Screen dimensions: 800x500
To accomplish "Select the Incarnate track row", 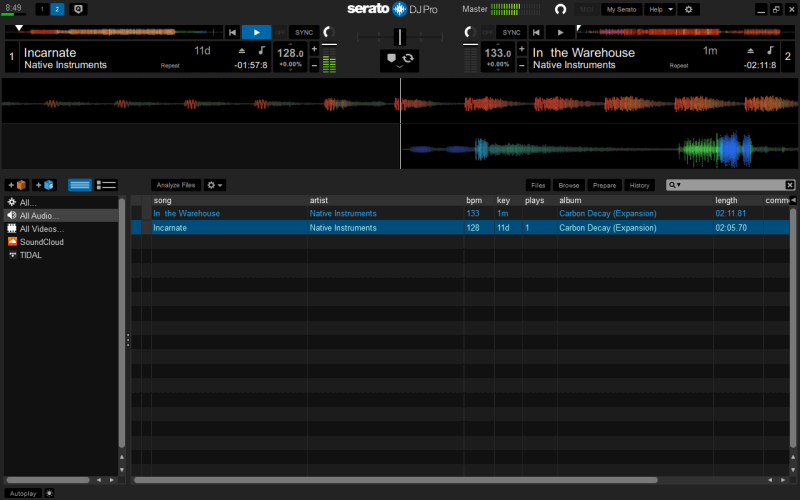I will click(460, 228).
